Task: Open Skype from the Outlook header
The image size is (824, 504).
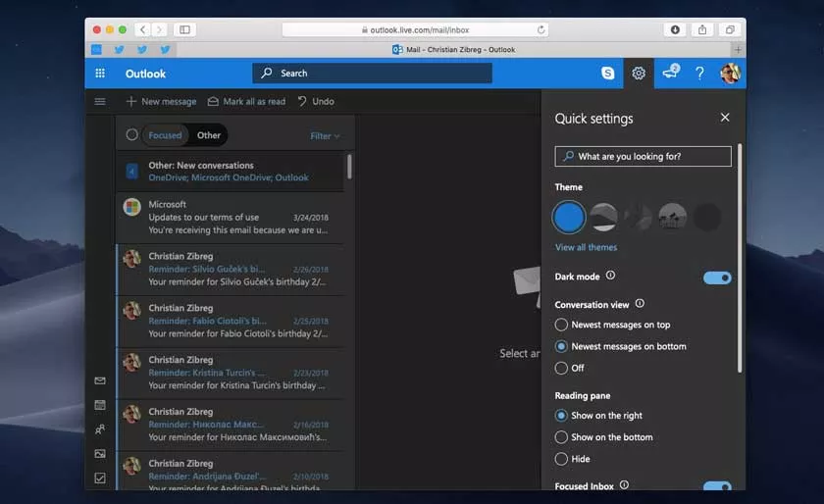Action: (607, 74)
